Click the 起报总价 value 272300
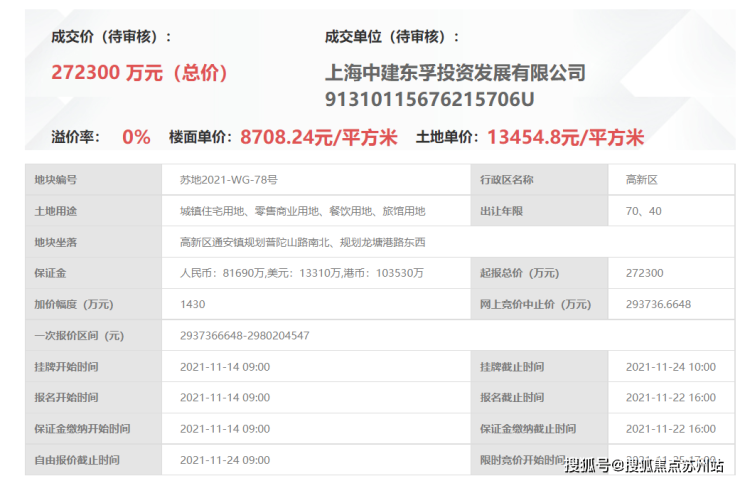The width and height of the screenshot is (740, 481). click(644, 273)
